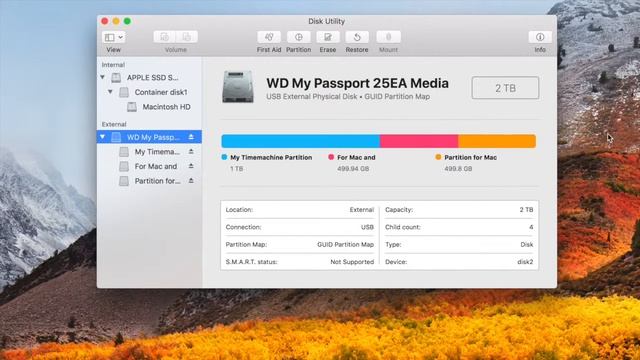This screenshot has height=360, width=640.
Task: Eject the Partition for Mac volume
Action: click(191, 181)
